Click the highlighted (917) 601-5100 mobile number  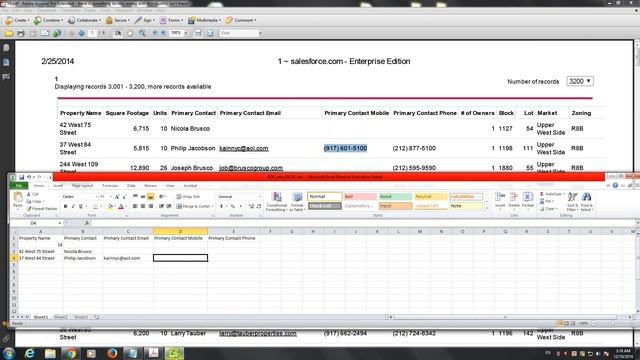pyautogui.click(x=346, y=148)
